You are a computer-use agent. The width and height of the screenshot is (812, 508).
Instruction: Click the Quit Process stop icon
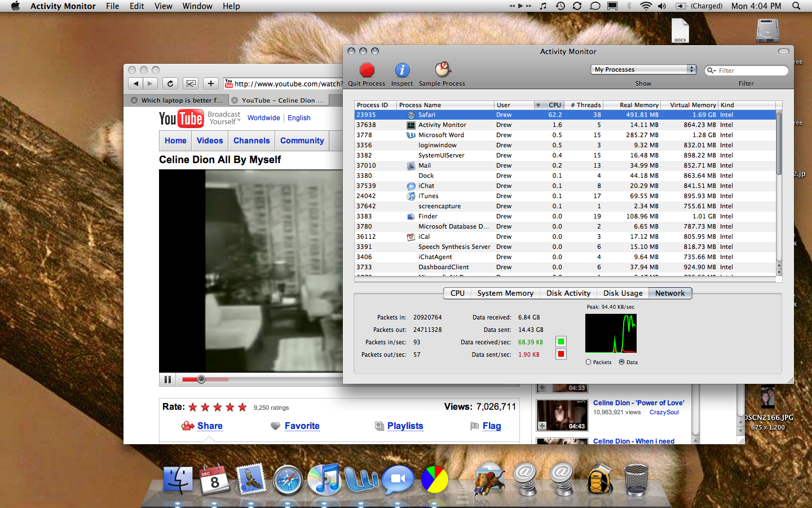click(x=367, y=70)
